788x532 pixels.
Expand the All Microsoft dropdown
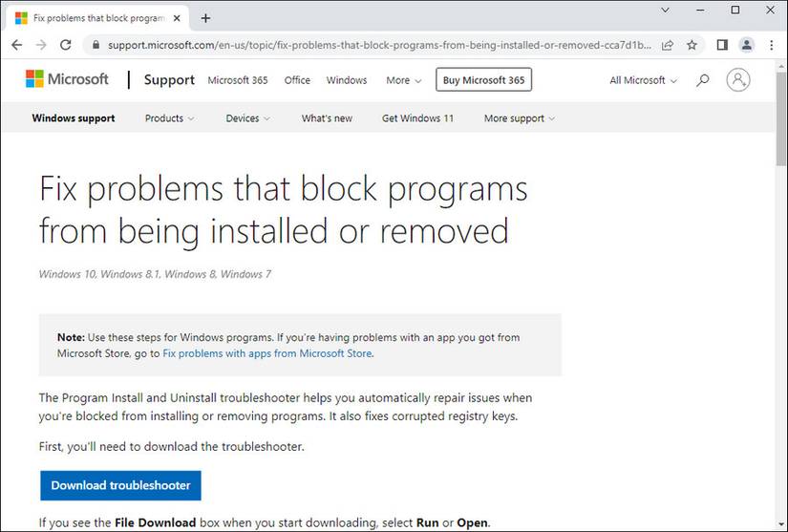coord(644,80)
